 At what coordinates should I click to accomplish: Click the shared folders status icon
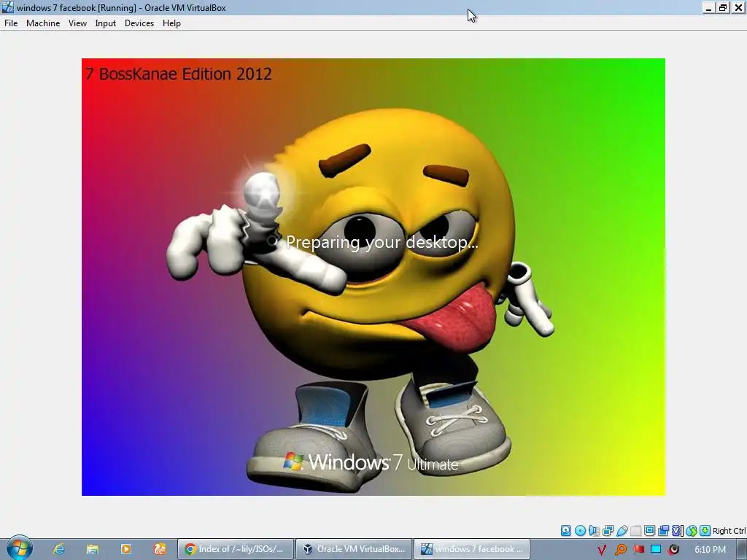pos(635,530)
